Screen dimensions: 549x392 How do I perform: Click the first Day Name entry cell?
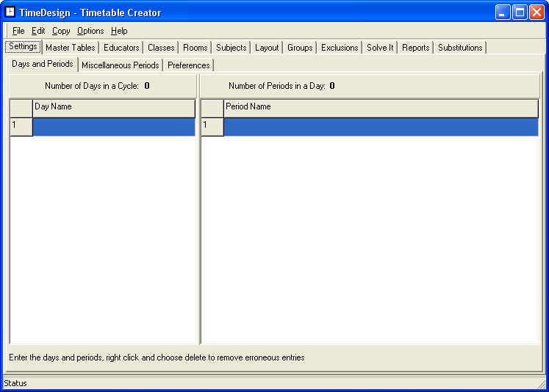point(114,127)
